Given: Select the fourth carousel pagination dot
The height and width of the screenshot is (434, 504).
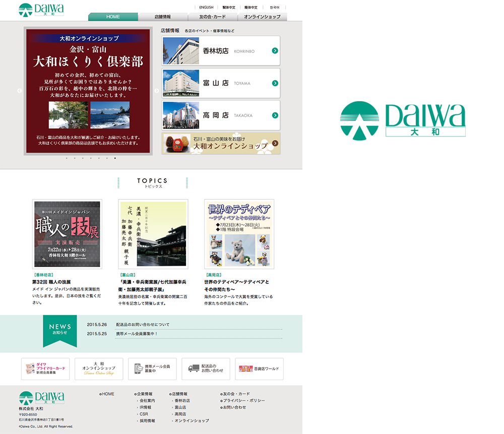Looking at the screenshot, I should pyautogui.click(x=91, y=158).
